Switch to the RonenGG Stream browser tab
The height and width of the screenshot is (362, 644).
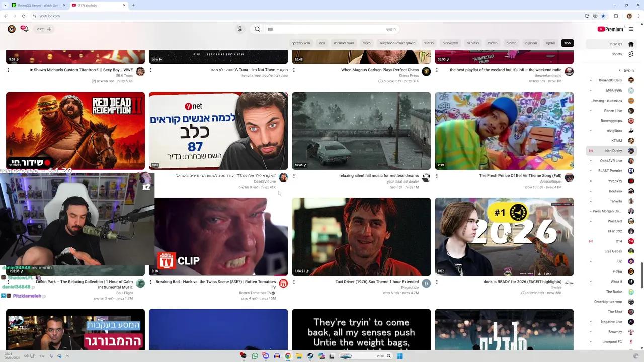[x=38, y=5]
